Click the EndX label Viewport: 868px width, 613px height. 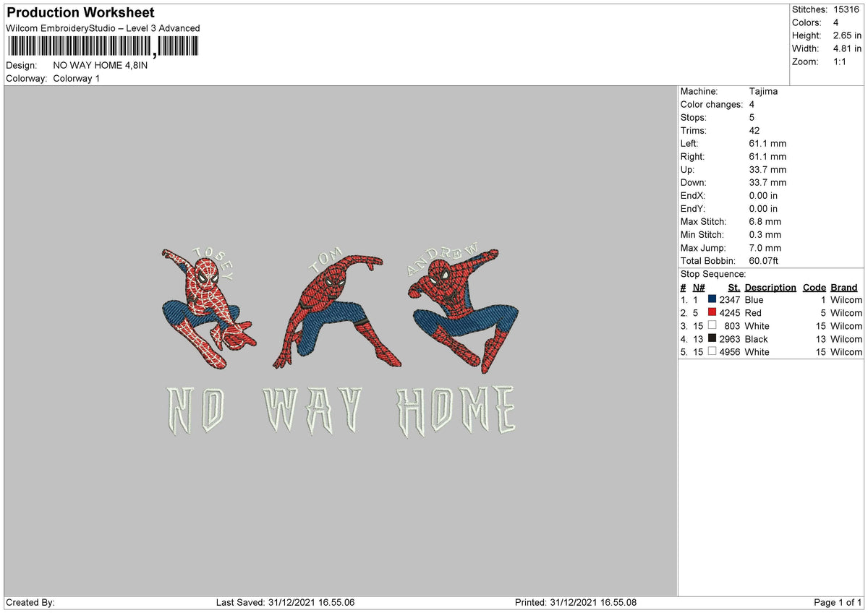(x=693, y=195)
